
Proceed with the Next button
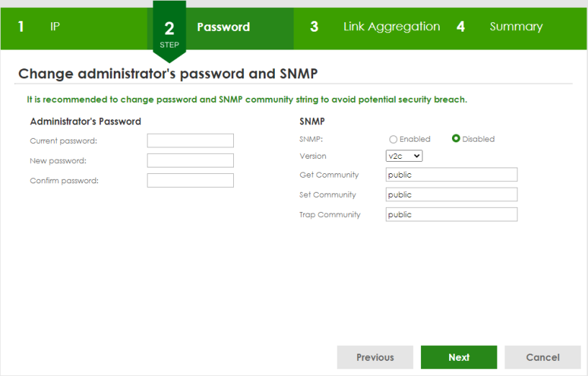[459, 357]
